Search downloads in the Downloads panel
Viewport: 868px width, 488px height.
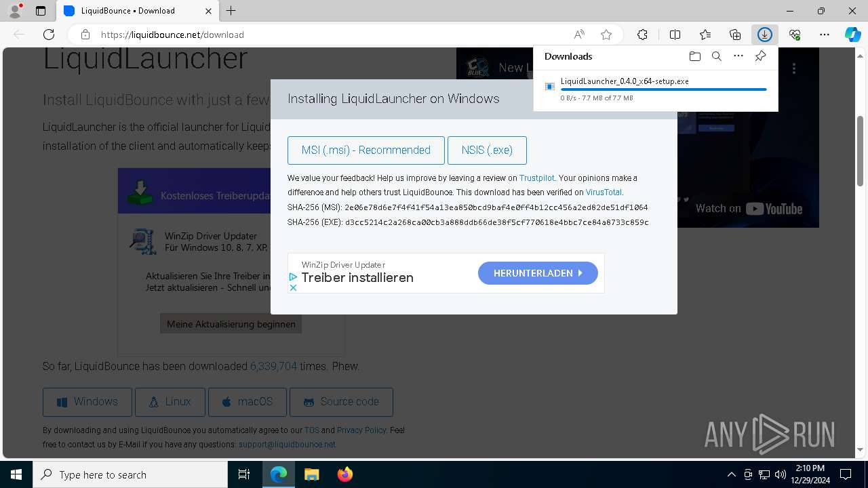point(716,56)
